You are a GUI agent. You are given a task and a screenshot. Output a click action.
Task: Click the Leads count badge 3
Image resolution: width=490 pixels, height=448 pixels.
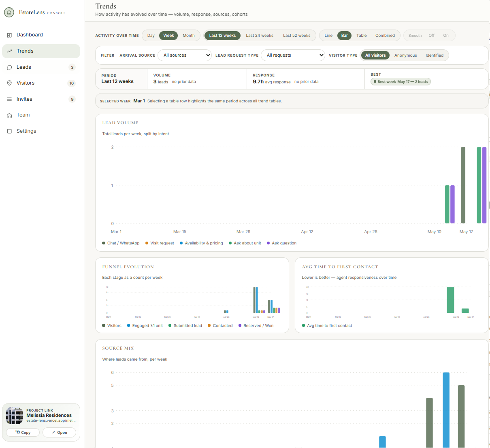point(72,67)
